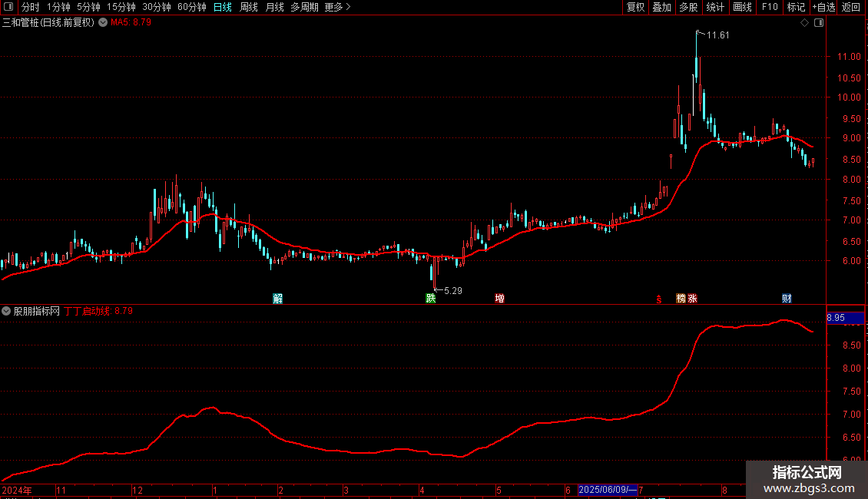
Task: Click the diamond icon above the chart
Action: [x=805, y=23]
